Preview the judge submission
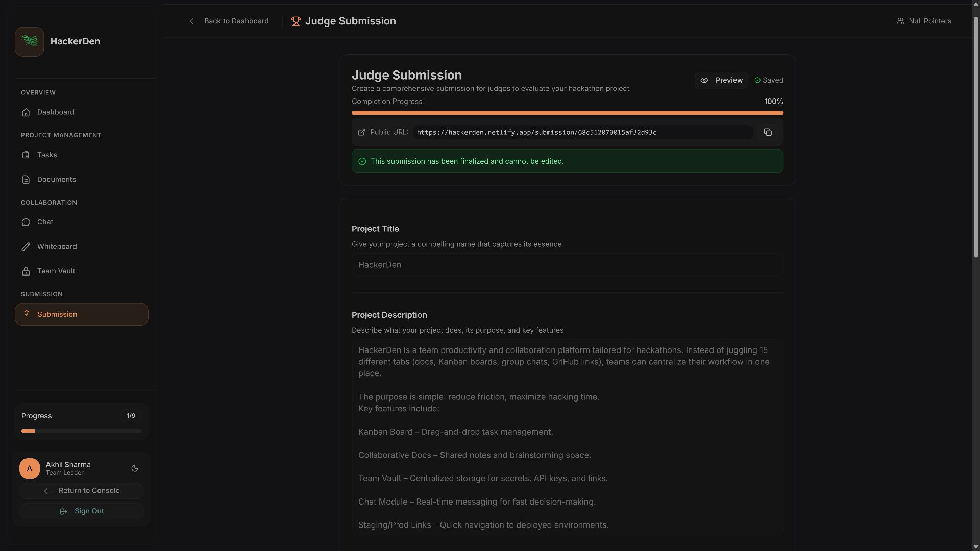980x551 pixels. (x=721, y=80)
